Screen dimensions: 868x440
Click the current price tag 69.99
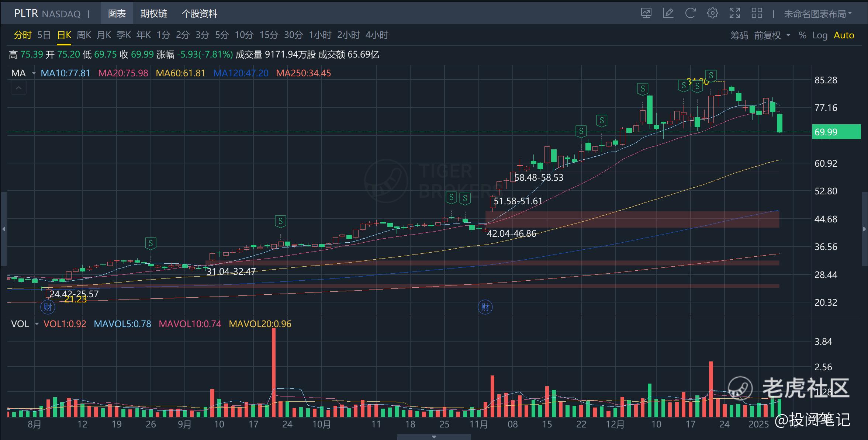pos(836,132)
